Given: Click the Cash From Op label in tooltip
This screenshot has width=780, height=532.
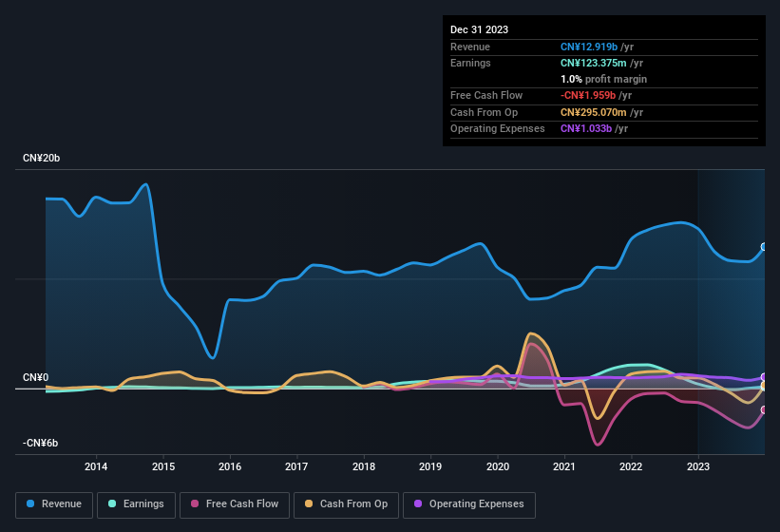Looking at the screenshot, I should 484,112.
